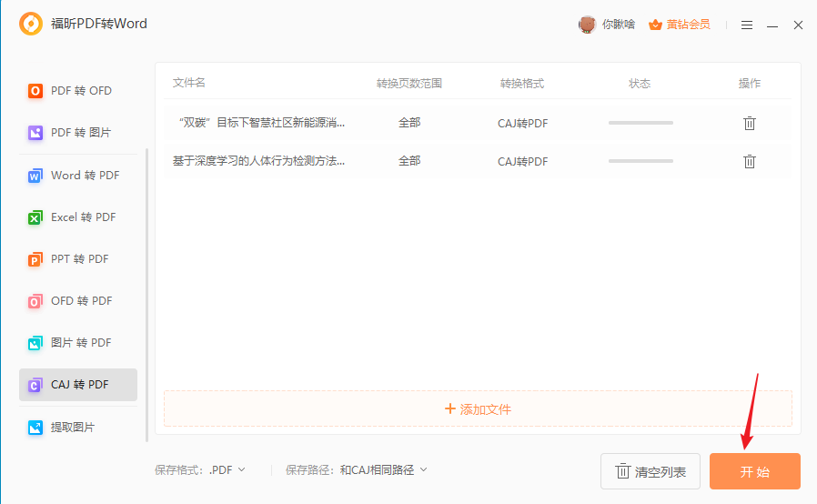Click the crown membership icon
This screenshot has height=504, width=817.
click(x=654, y=25)
